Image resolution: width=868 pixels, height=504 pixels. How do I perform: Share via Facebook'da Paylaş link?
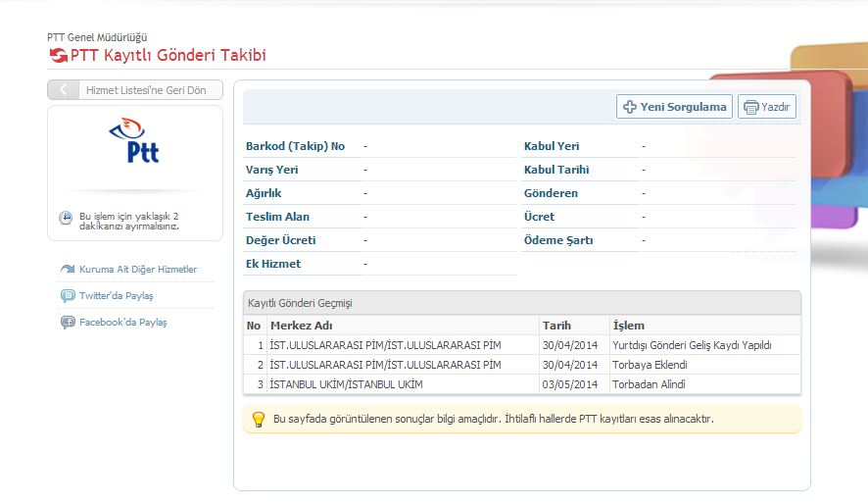pyautogui.click(x=122, y=323)
